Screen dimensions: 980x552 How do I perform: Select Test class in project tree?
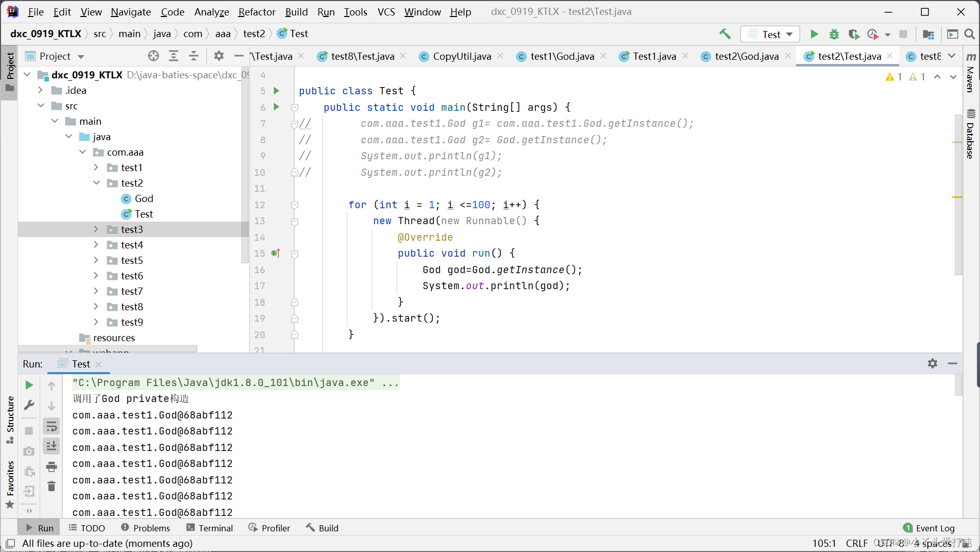click(x=144, y=214)
